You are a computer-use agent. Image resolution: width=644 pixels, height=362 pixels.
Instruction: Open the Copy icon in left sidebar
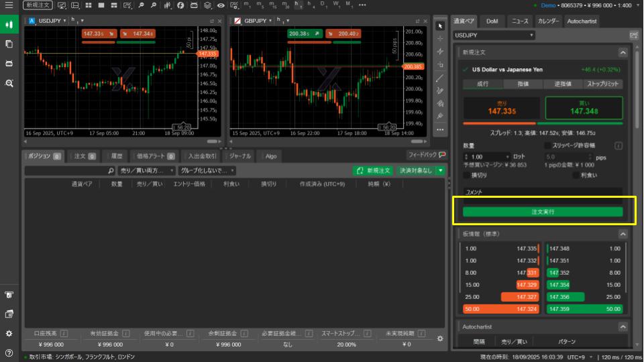[x=9, y=44]
